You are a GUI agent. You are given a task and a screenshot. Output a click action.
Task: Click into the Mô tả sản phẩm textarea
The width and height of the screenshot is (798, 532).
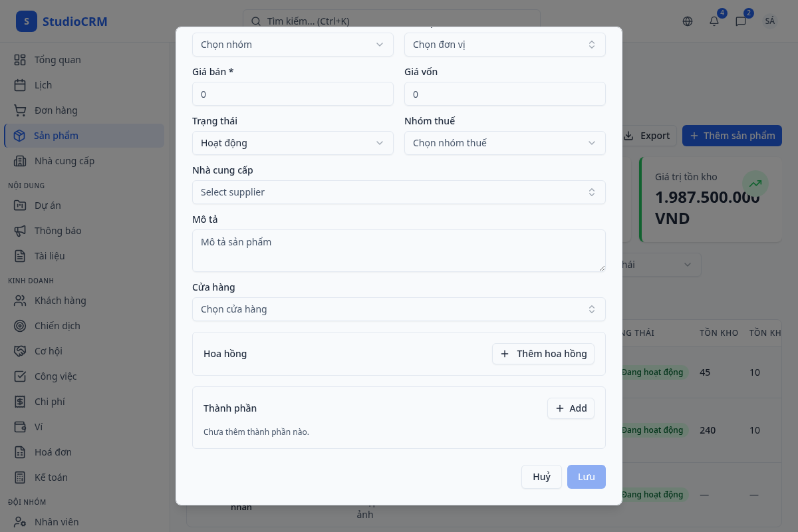click(398, 251)
